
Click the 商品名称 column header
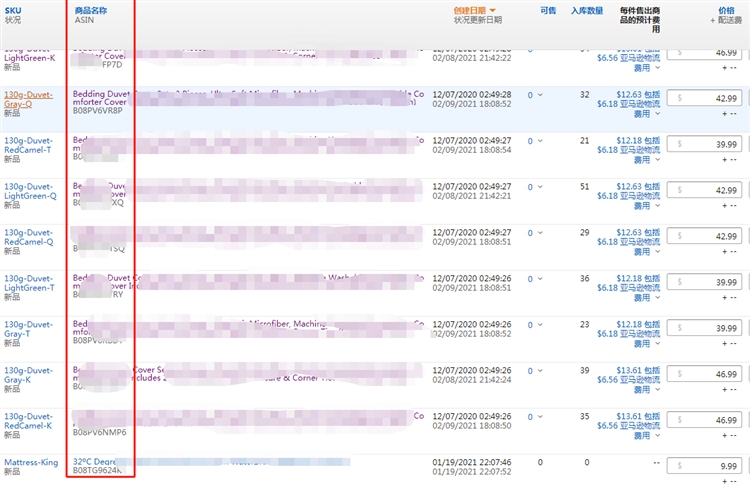(x=90, y=9)
